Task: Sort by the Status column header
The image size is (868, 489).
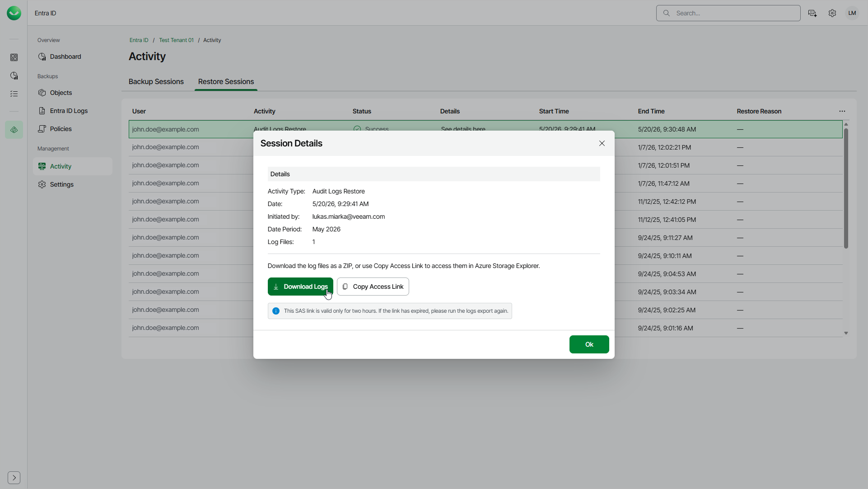Action: 362,111
